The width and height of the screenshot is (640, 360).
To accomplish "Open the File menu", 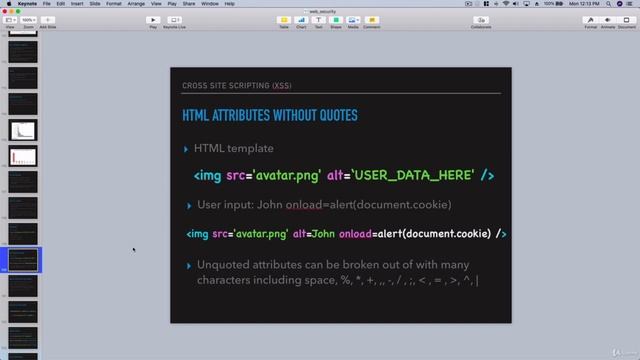I will (x=47, y=4).
